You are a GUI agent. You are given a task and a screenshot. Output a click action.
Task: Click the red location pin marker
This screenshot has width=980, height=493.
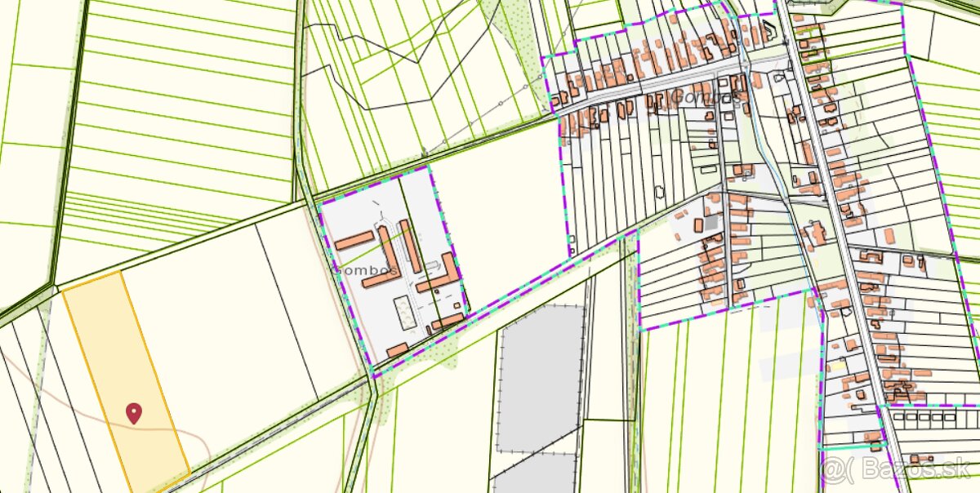click(134, 412)
